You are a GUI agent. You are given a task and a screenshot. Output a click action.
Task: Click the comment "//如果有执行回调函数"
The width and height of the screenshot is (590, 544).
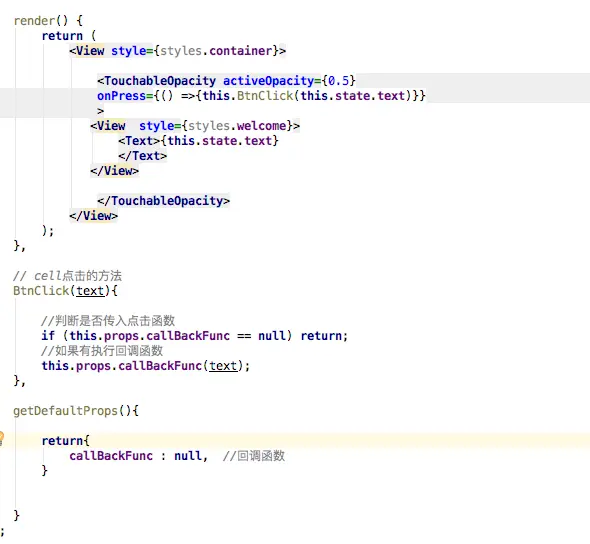[102, 351]
